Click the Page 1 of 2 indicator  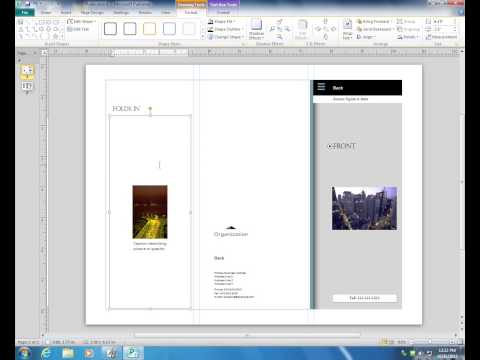pyautogui.click(x=28, y=342)
